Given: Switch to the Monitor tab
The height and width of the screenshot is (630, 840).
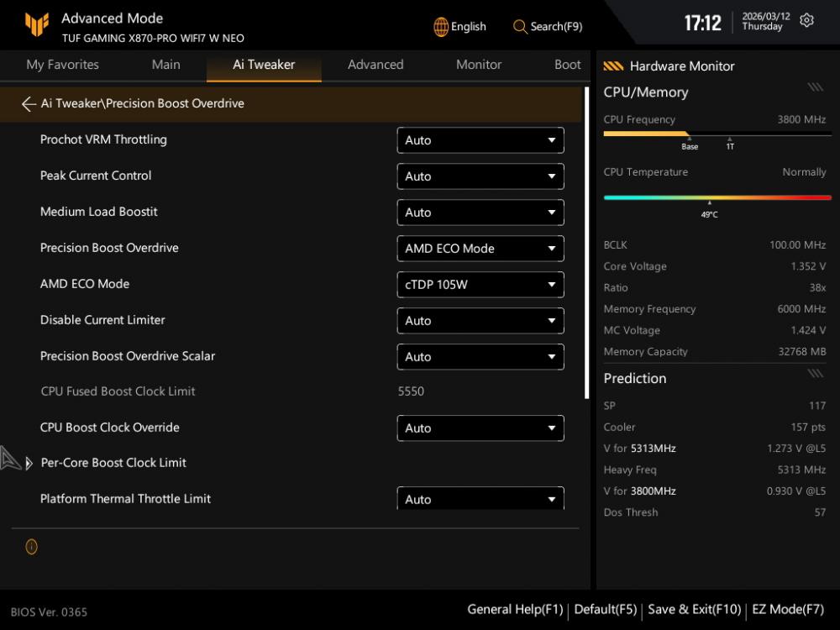Looking at the screenshot, I should [479, 65].
